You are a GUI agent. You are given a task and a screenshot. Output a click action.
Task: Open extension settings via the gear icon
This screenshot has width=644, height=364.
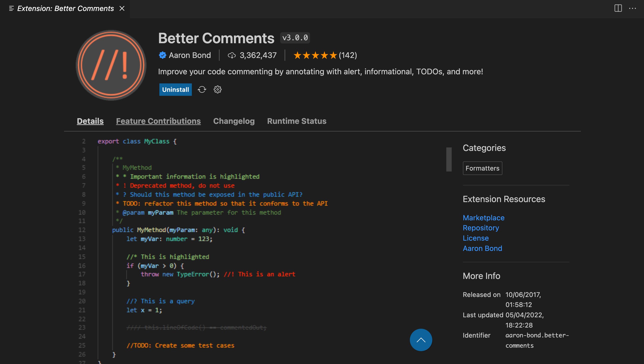217,89
